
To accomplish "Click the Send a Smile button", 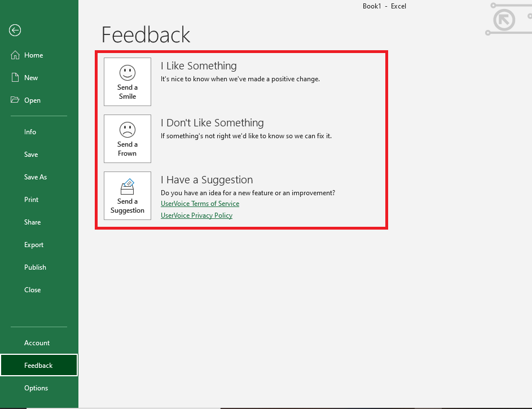I will (x=127, y=82).
